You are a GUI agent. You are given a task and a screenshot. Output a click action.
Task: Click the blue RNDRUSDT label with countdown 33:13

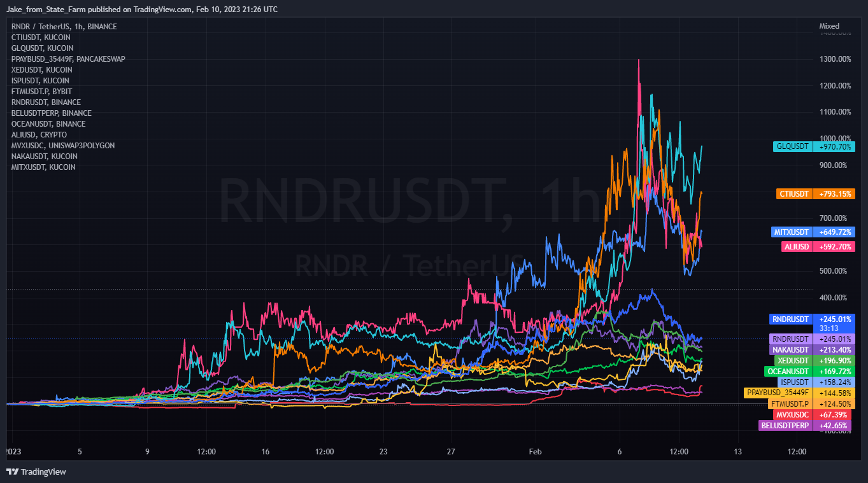(813, 323)
